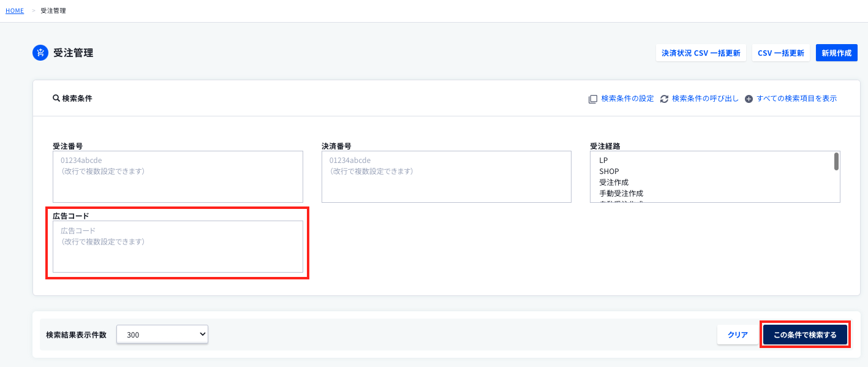
Task: Open the HOME breadcrumb link
Action: pos(15,10)
